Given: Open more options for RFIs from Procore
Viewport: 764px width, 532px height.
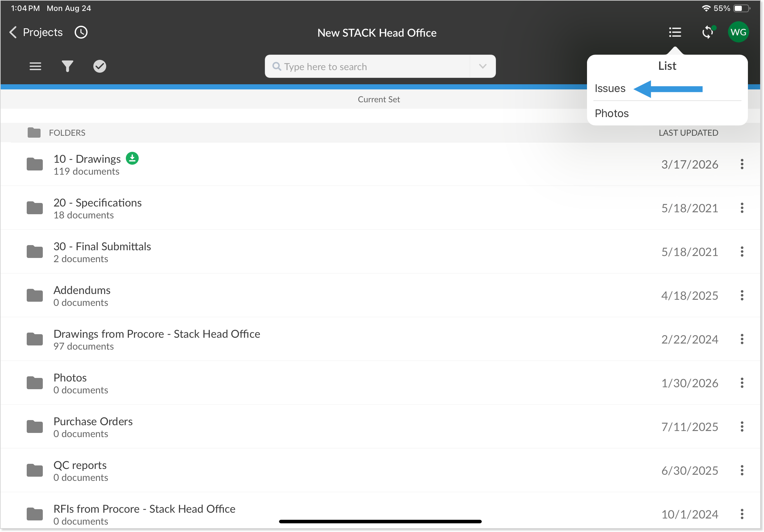Looking at the screenshot, I should [742, 514].
